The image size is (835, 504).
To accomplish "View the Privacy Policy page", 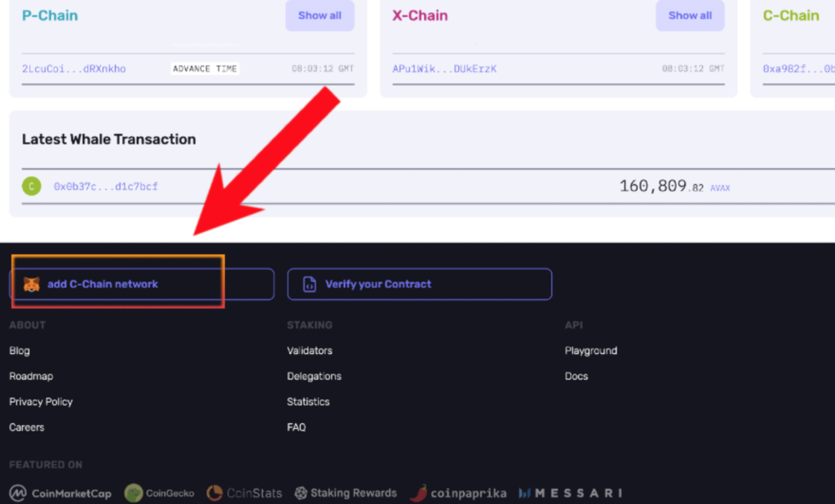I will (x=41, y=402).
